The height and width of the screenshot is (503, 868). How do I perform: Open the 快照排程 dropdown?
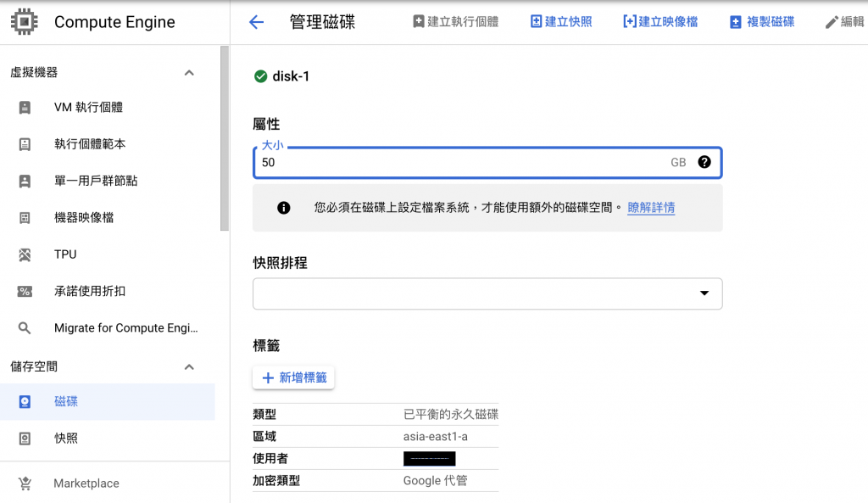pyautogui.click(x=487, y=293)
